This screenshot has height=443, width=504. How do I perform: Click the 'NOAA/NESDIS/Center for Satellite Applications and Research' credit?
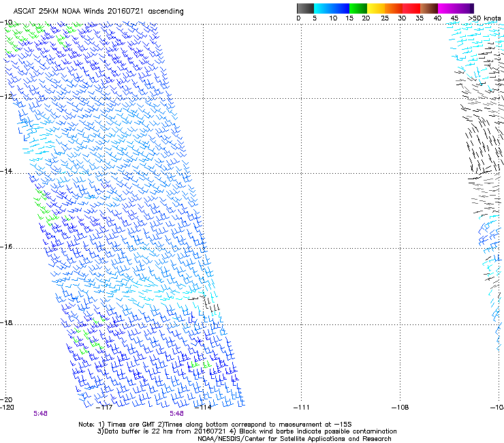click(x=294, y=439)
